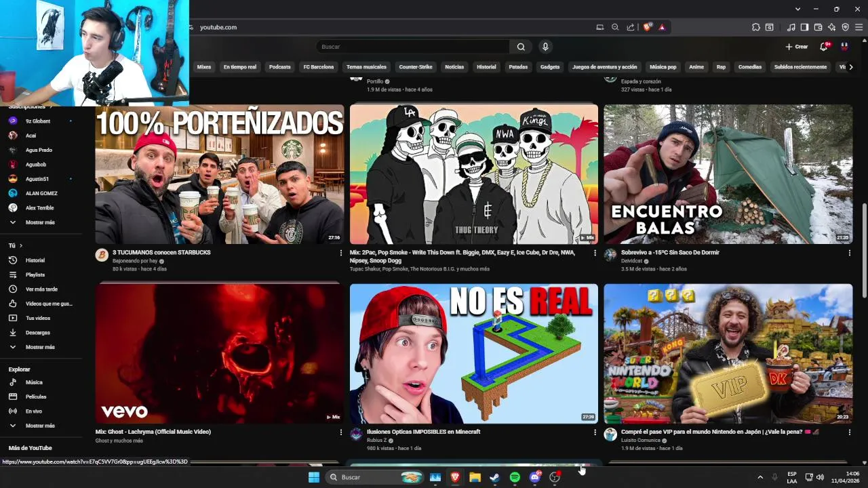Open the Super Nintendo World VIP thumbnail
Viewport: 868px width, 488px height.
pos(728,354)
